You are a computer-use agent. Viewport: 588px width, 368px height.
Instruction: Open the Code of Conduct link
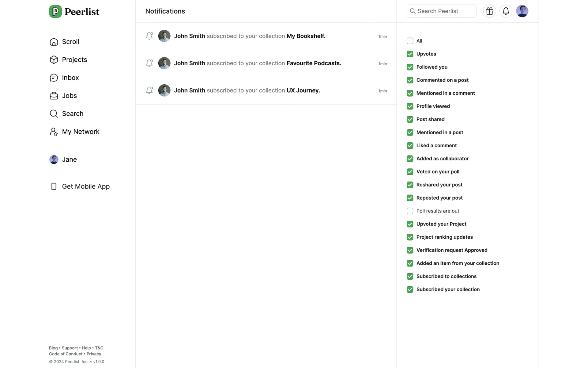coord(66,354)
